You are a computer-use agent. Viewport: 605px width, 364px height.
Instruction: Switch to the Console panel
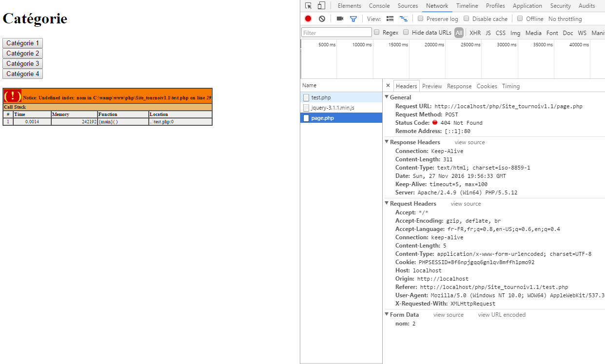click(x=379, y=5)
